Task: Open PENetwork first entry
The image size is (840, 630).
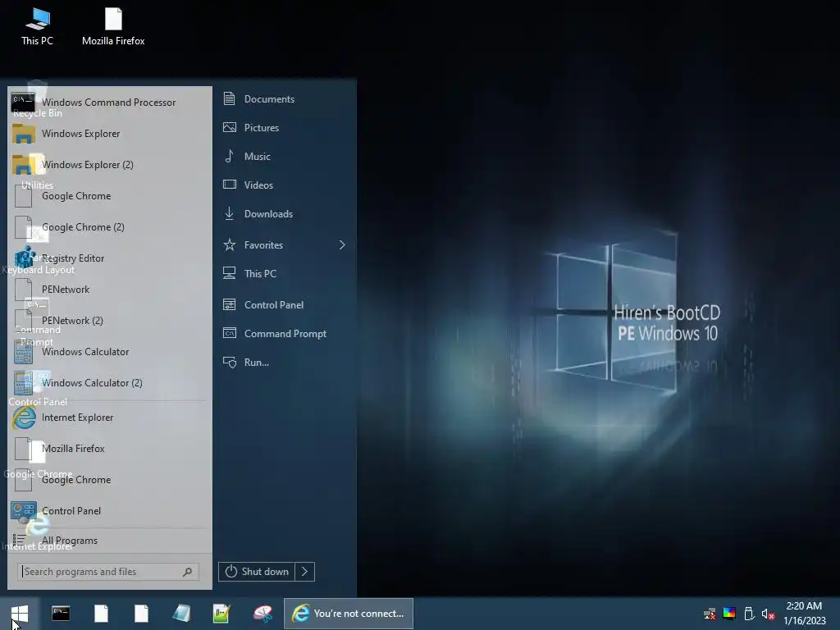Action: coord(109,290)
